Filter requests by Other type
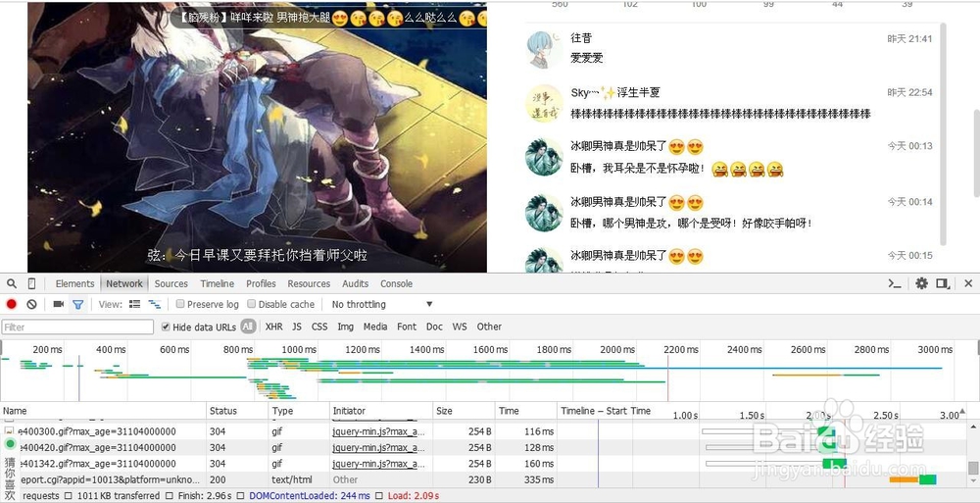This screenshot has width=980, height=503. 489,327
